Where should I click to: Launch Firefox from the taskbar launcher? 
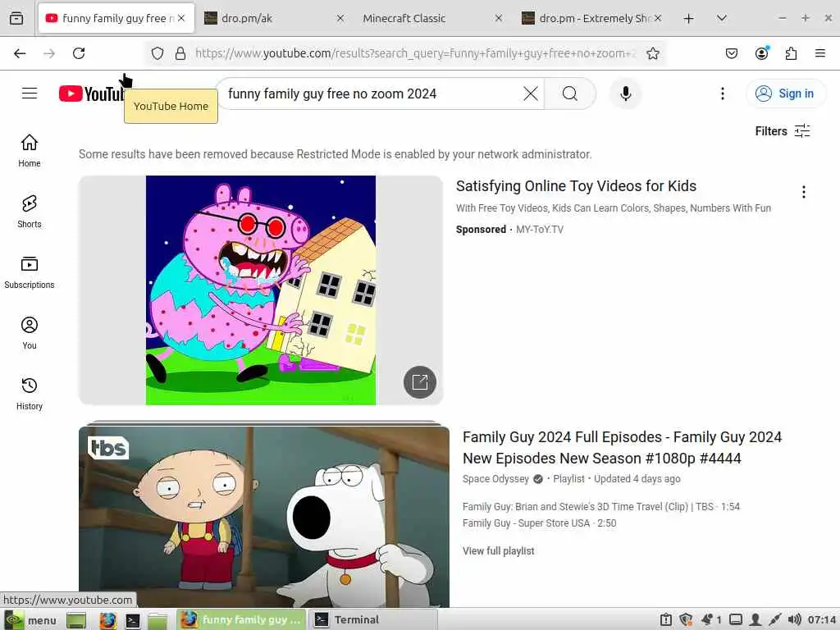pyautogui.click(x=107, y=620)
